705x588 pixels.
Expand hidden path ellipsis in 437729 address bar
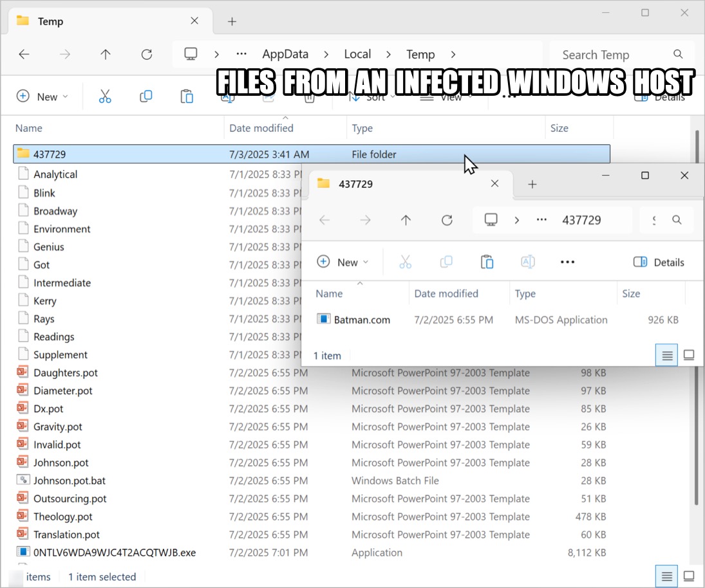542,219
